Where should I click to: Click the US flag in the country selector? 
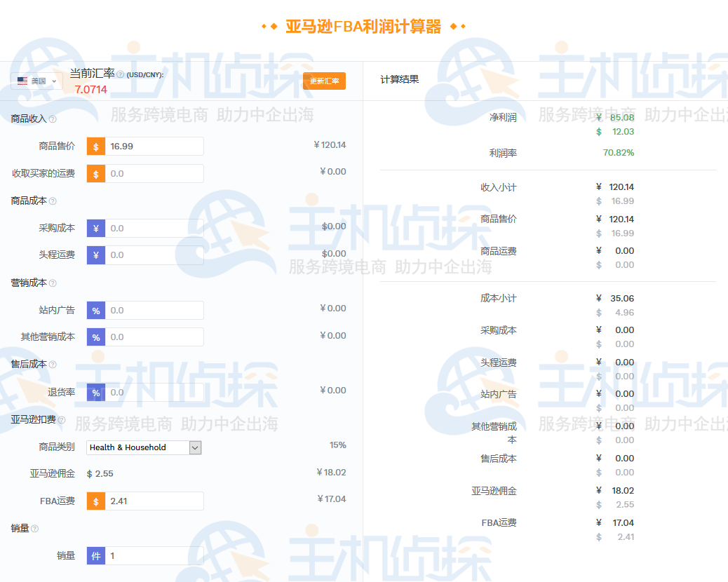click(x=22, y=81)
